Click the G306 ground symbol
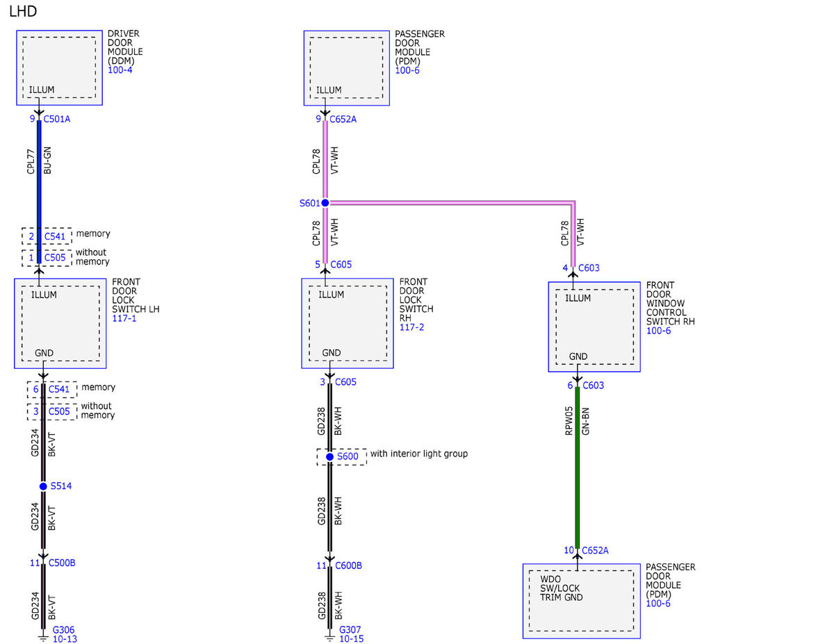 click(43, 634)
